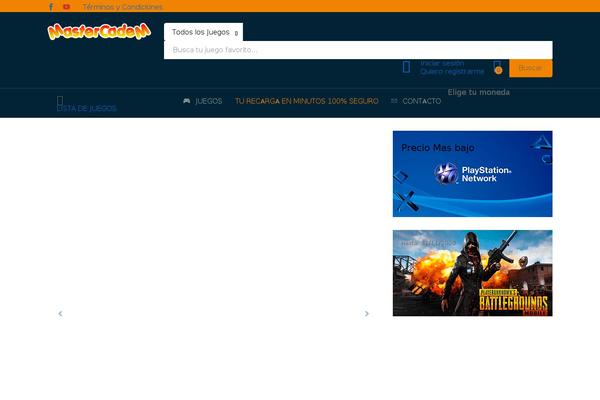
Task: Open the PlayStation Network banner
Action: (x=473, y=174)
